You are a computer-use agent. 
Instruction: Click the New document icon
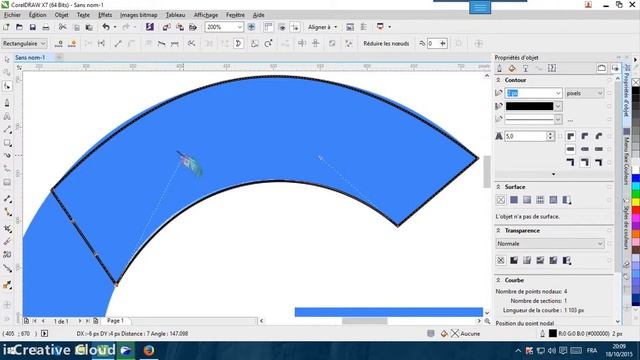click(6, 27)
